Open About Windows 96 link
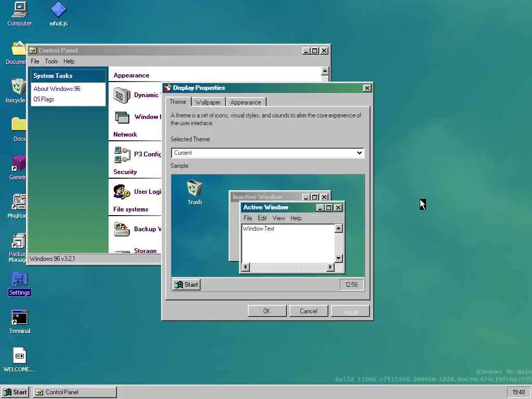This screenshot has height=399, width=532. click(x=57, y=89)
